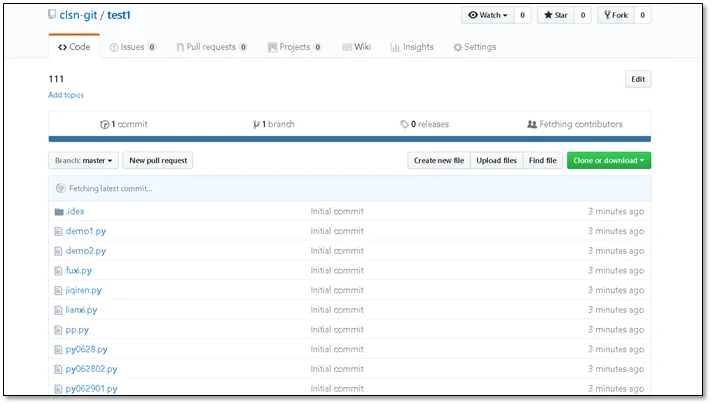The width and height of the screenshot is (712, 405).
Task: Open the jiqiren.py file
Action: point(84,291)
